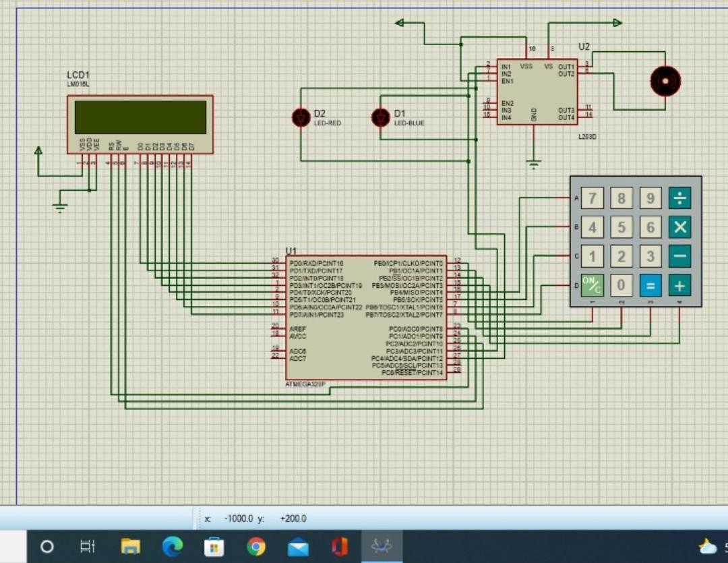Click the highlighted Proteus icon on the taskbar
The height and width of the screenshot is (563, 728).
tap(381, 546)
